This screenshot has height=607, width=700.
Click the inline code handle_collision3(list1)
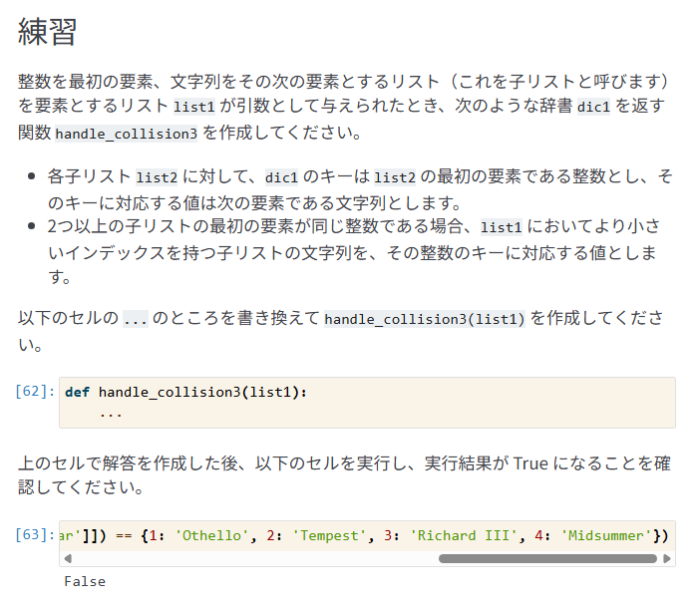(425, 320)
